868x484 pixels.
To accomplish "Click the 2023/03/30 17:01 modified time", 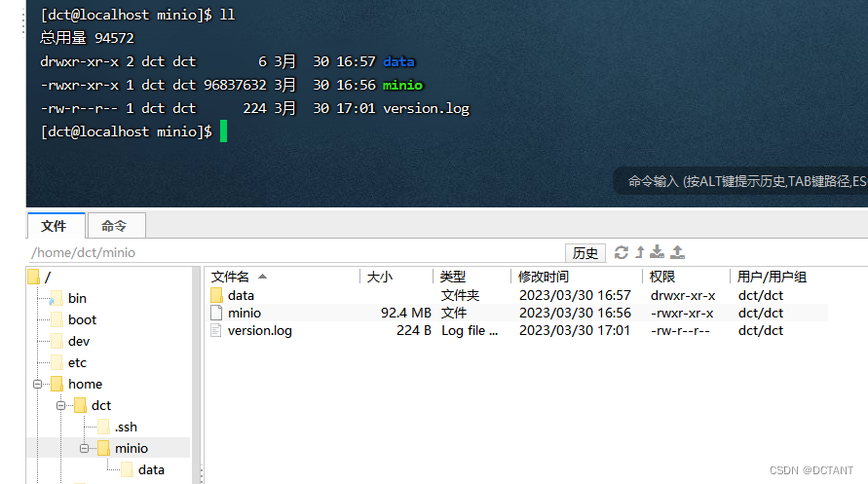I will point(575,331).
